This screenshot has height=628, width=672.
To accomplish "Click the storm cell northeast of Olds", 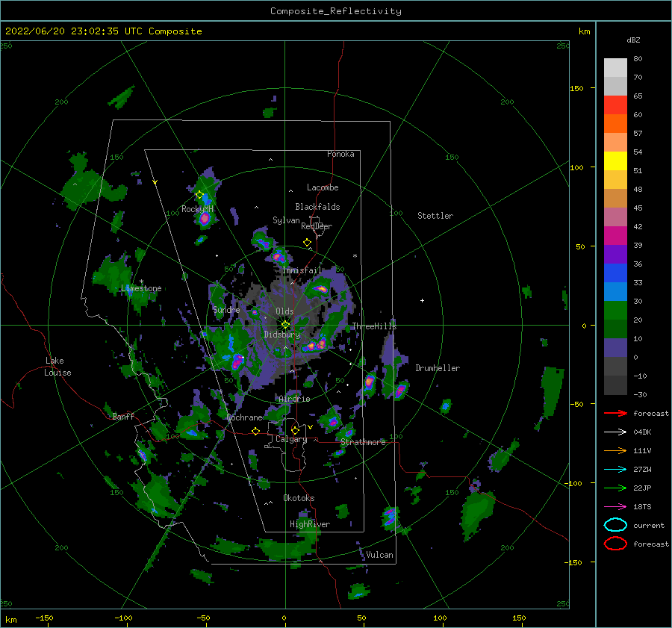I will click(x=320, y=289).
